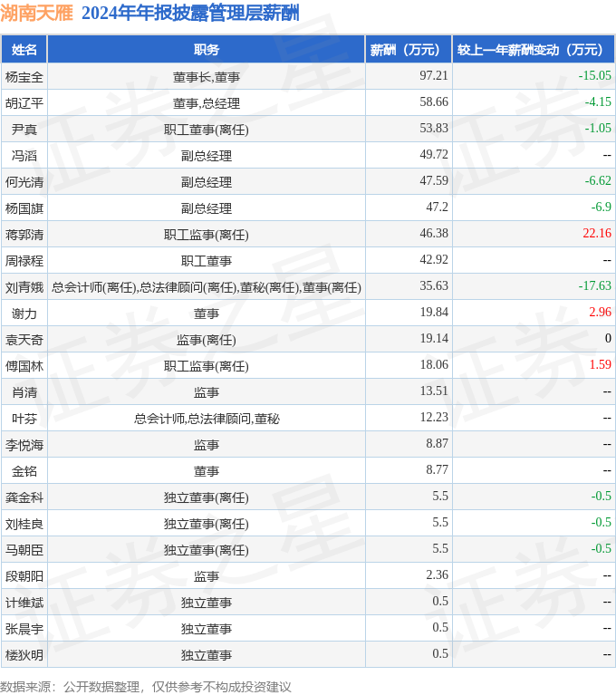This screenshot has width=616, height=695.
Task: Select the name 刘桂良
Action: point(24,524)
